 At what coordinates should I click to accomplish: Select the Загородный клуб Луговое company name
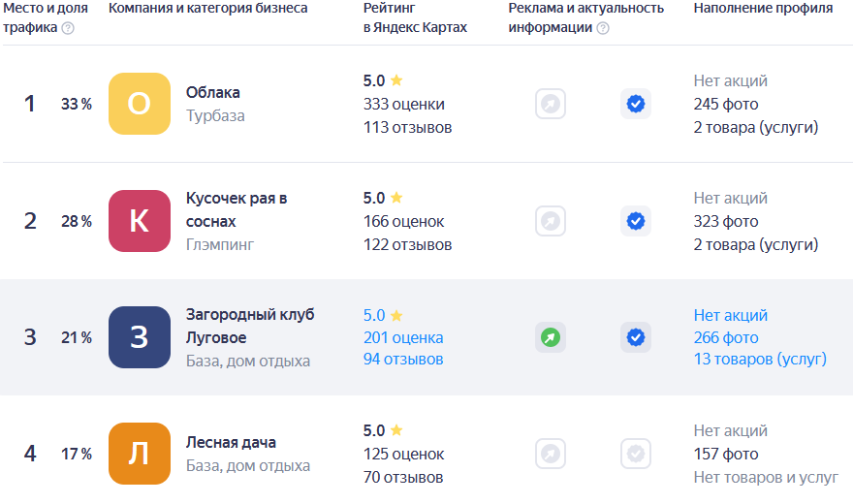[x=250, y=326]
